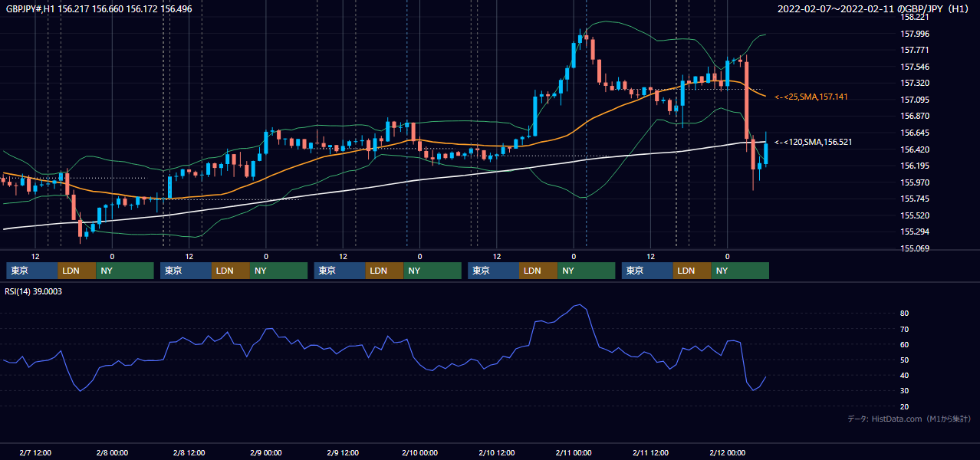Screen dimensions: 980x460
Task: Click price axis value 156.645
Action: tap(915, 133)
